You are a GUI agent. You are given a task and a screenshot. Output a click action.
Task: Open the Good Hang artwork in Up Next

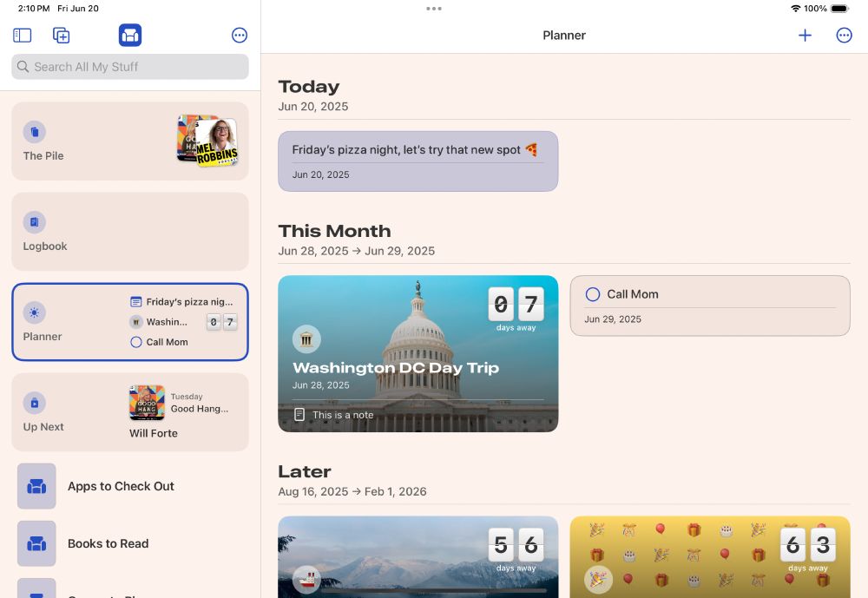[147, 403]
